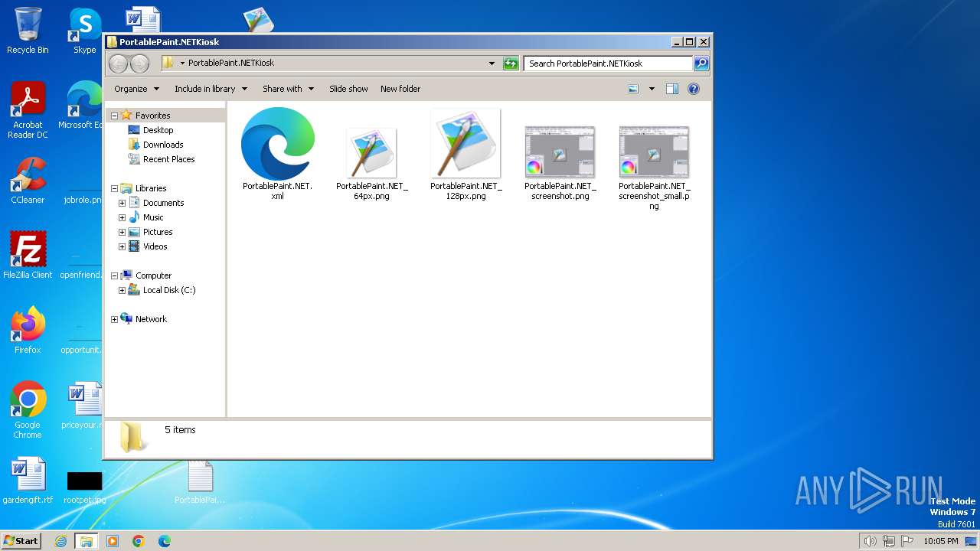Select the priceyour desktop document
980x551 pixels.
[83, 406]
